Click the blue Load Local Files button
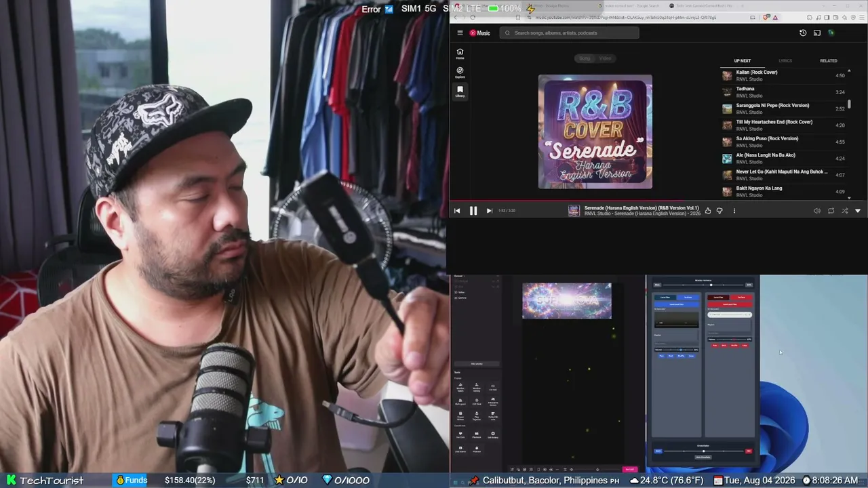868x488 pixels. (x=676, y=304)
